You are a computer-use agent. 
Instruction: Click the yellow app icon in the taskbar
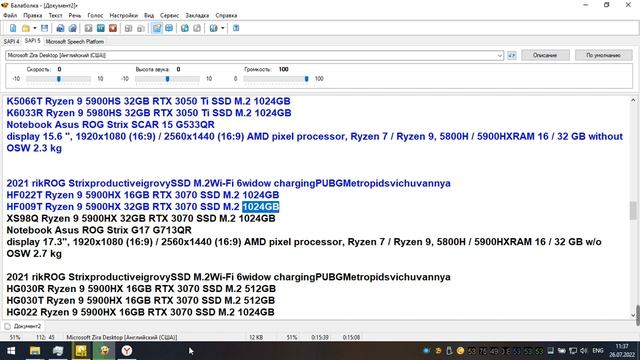(x=81, y=351)
